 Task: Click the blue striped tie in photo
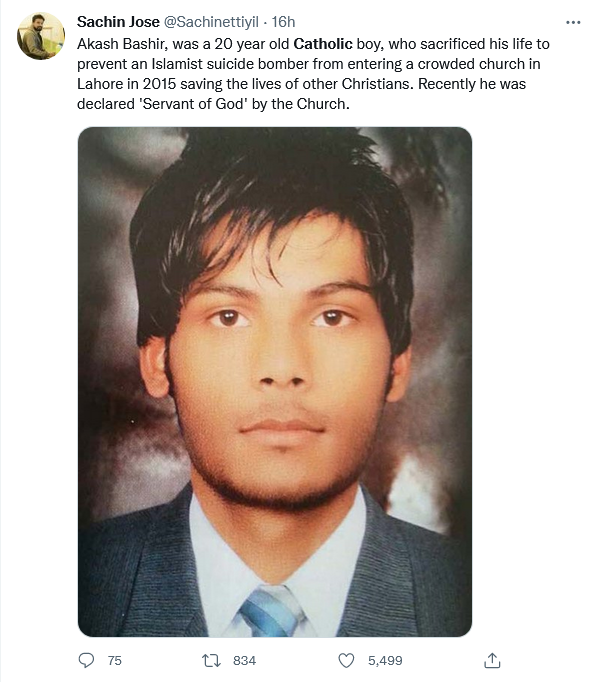point(273,611)
